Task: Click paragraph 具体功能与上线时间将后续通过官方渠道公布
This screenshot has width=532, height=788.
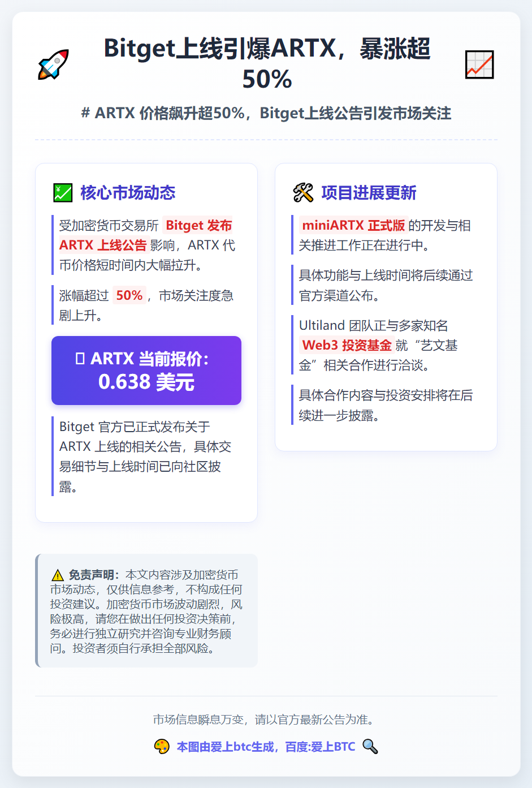Action: [386, 285]
